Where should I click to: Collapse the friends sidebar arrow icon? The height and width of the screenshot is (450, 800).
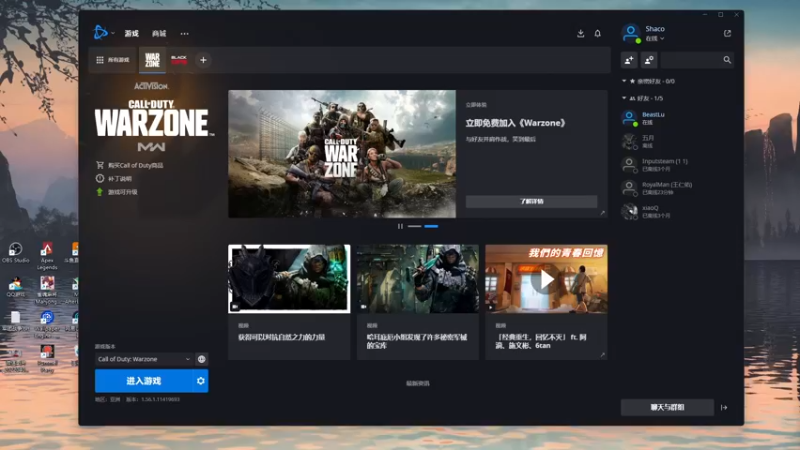724,407
